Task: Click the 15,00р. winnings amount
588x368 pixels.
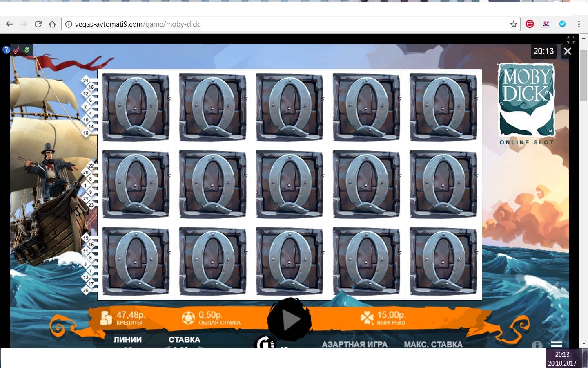Action: (391, 315)
